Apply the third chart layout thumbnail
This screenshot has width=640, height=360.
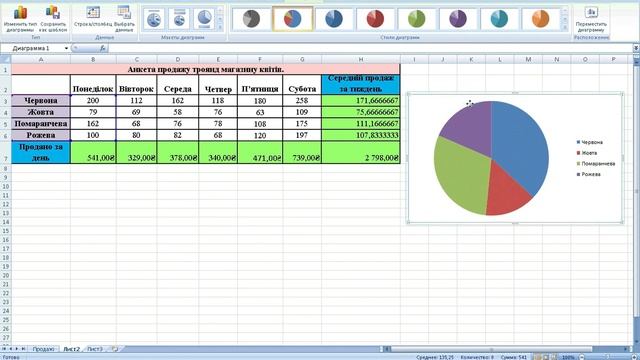(204, 19)
